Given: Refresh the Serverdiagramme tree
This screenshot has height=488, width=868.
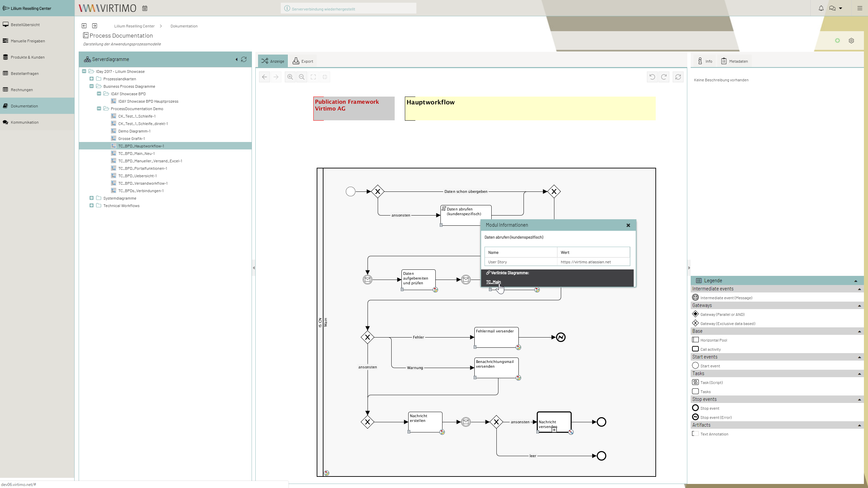Looking at the screenshot, I should pyautogui.click(x=244, y=59).
